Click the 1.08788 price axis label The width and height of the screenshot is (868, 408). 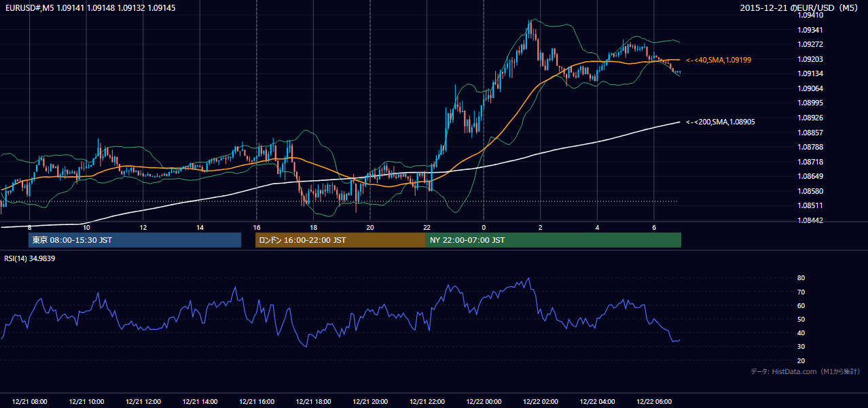pyautogui.click(x=810, y=147)
